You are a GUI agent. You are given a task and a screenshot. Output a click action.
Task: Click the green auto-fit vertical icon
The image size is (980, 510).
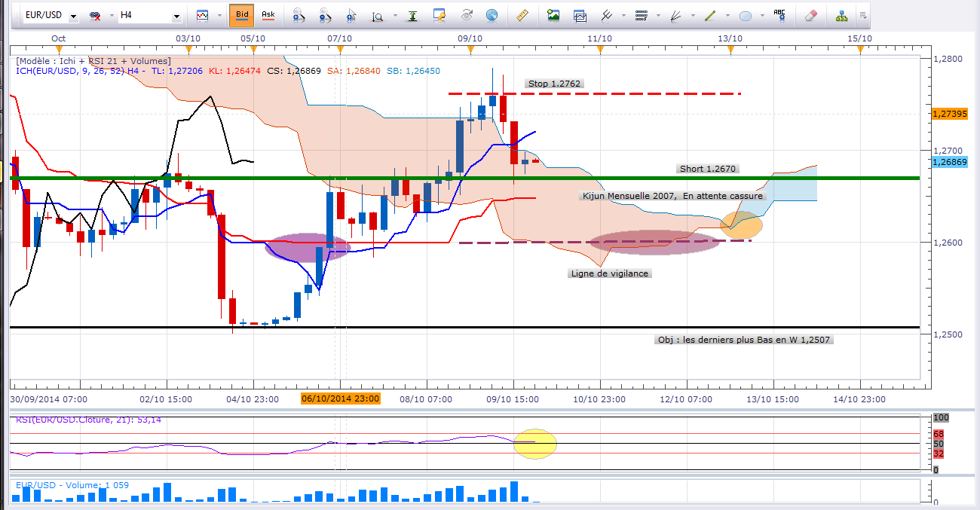click(413, 15)
